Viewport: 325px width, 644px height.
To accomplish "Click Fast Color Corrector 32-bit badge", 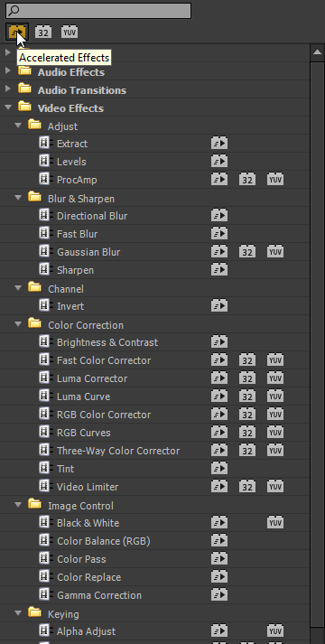I will [x=247, y=359].
